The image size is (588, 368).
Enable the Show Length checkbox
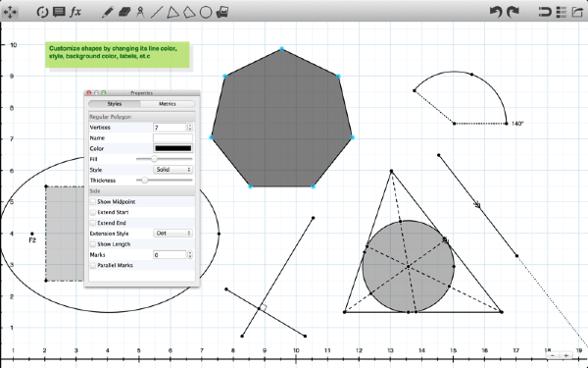point(93,244)
